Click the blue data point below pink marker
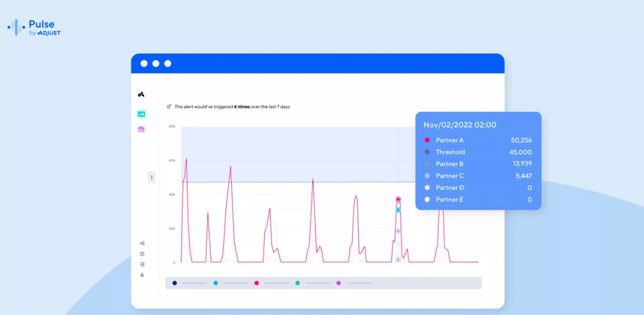 (398, 210)
